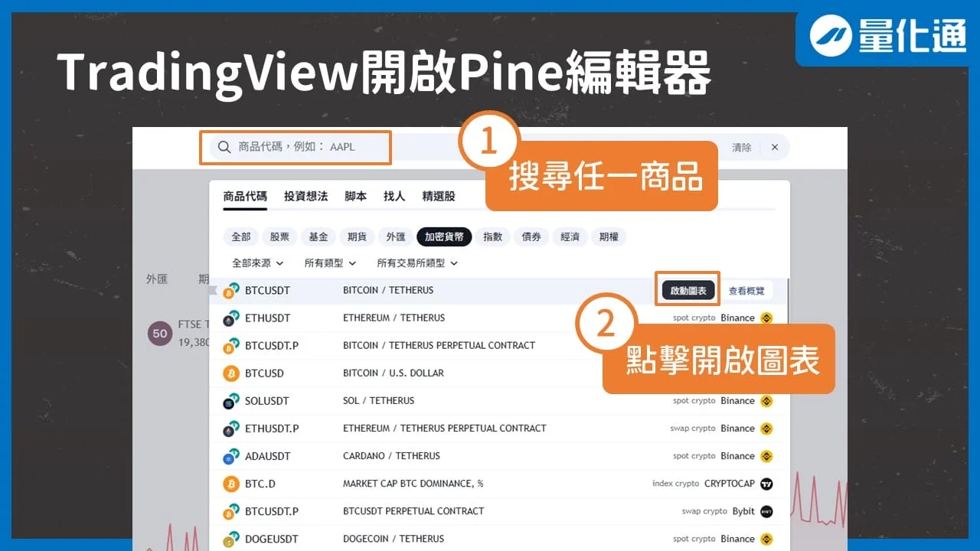The image size is (980, 551).
Task: Select the 期權 filter chip
Action: click(x=609, y=237)
